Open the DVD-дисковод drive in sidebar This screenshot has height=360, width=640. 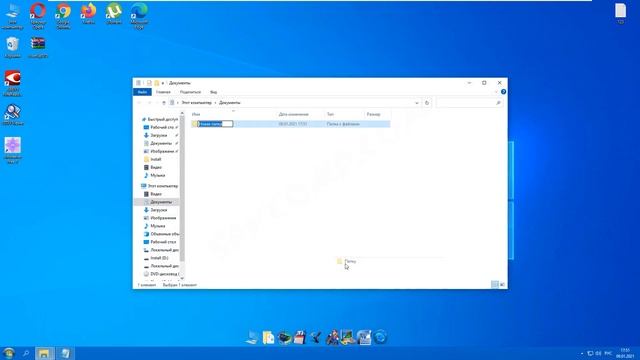pyautogui.click(x=161, y=274)
